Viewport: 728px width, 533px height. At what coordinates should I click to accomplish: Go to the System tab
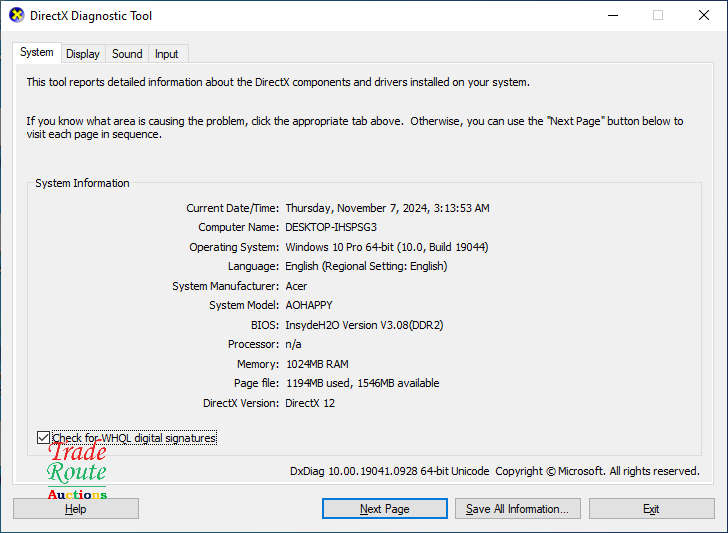[x=37, y=53]
